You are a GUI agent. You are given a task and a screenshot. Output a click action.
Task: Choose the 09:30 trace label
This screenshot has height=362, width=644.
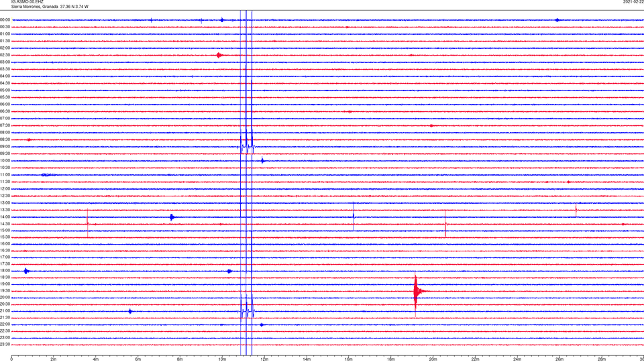click(x=5, y=154)
